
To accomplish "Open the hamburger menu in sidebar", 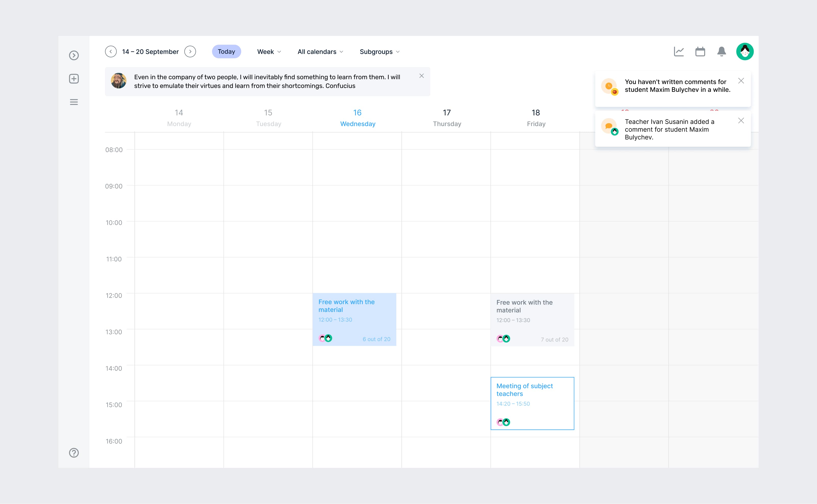I will (x=74, y=102).
